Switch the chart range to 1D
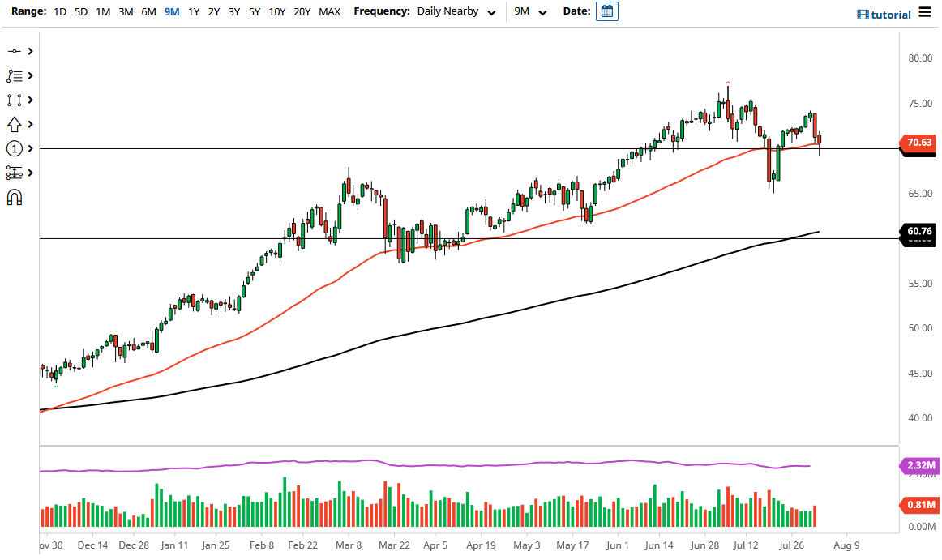 [x=59, y=12]
